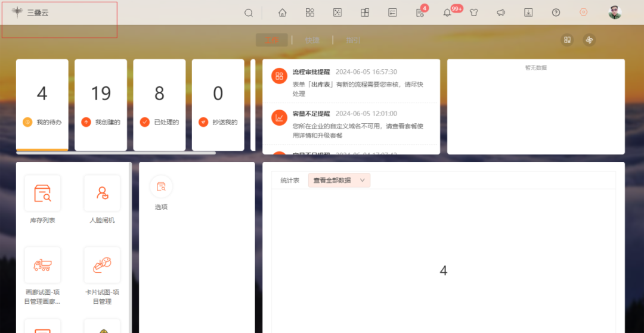The image size is (644, 333).
Task: Click message about 自定义域名不可用
Action: coord(358,131)
